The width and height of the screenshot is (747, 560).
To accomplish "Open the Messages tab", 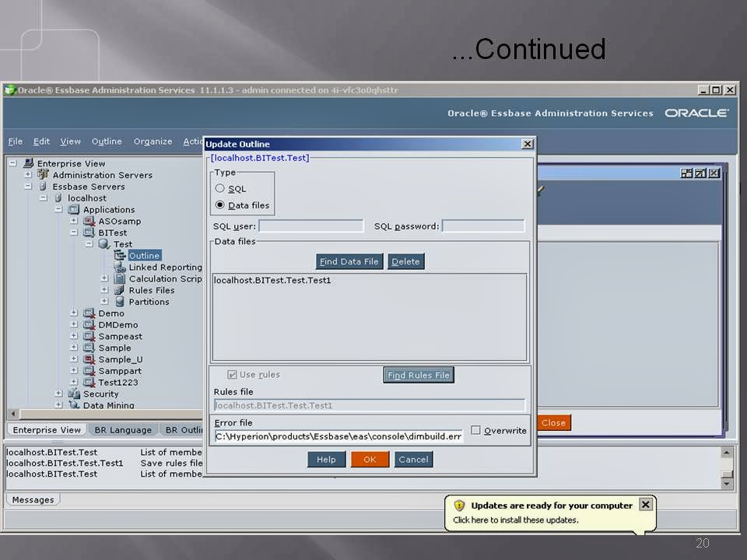I will pyautogui.click(x=33, y=499).
